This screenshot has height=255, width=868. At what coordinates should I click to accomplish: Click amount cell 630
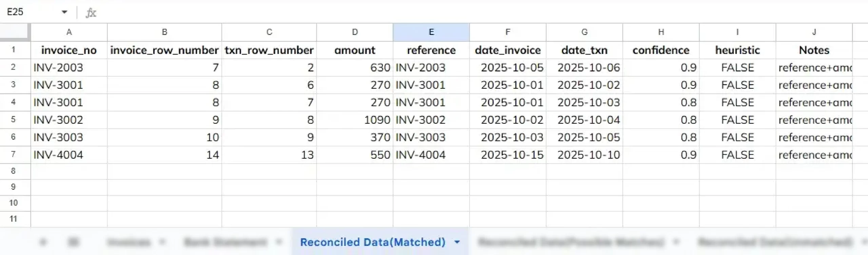pyautogui.click(x=355, y=68)
